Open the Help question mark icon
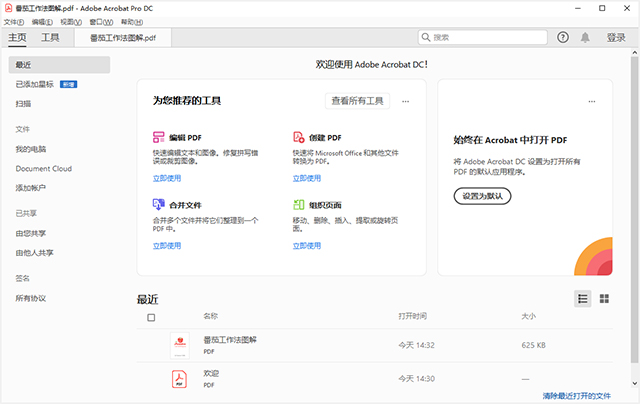 click(563, 38)
